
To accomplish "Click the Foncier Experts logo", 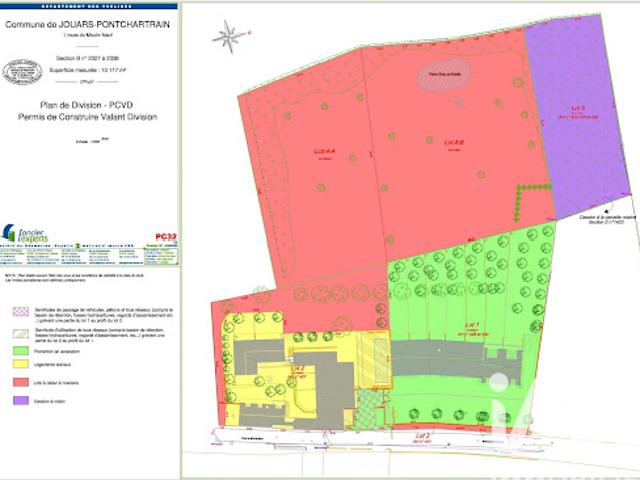I will pos(25,233).
